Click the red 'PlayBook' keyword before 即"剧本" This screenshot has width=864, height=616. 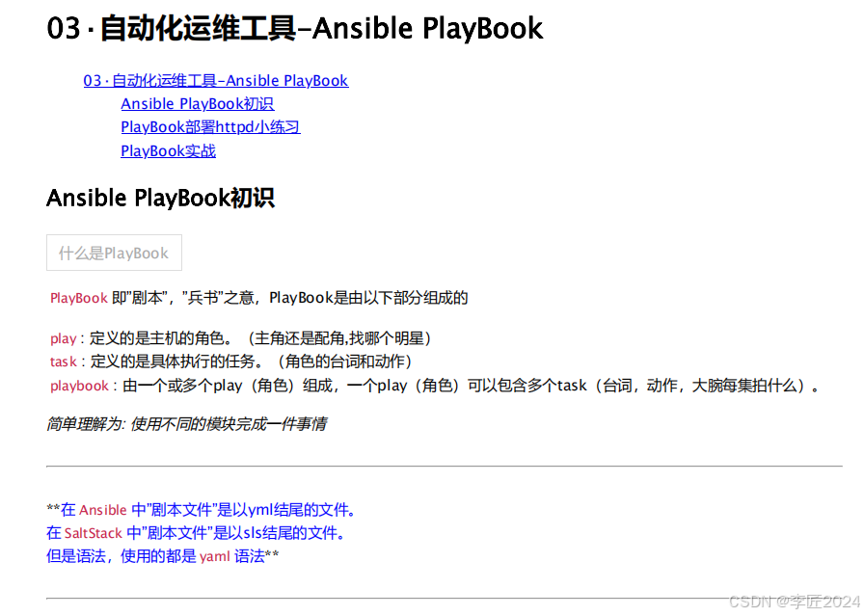[x=79, y=298]
